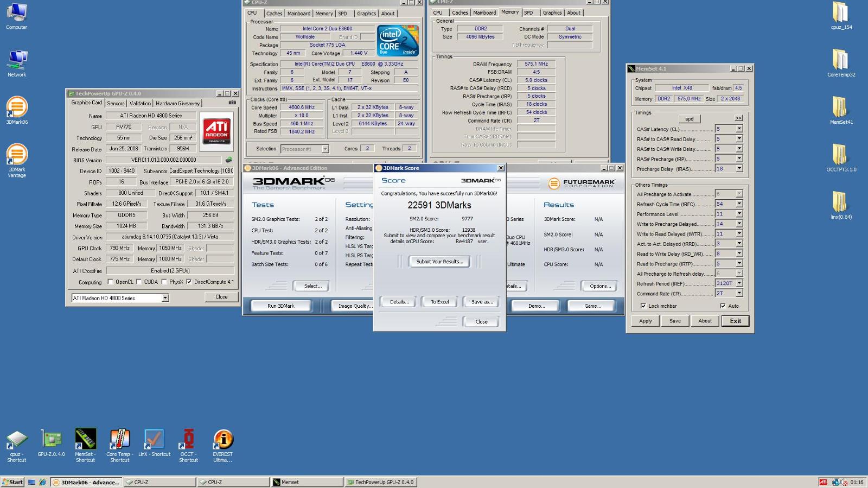Switch to Validation tab in GPU-Z
Viewport: 868px width, 488px height.
coord(140,103)
